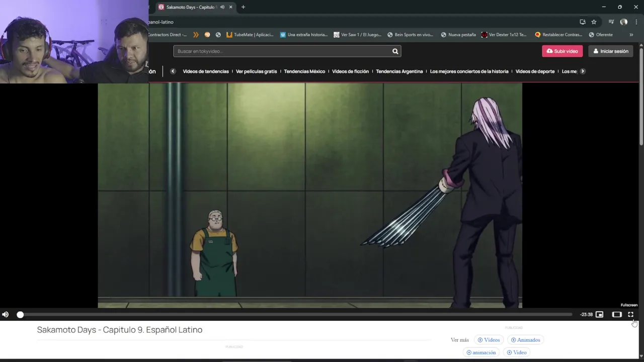Screen dimensions: 644x362
Task: Open the 'Restablecer Contras...' bookmark
Action: [x=558, y=35]
